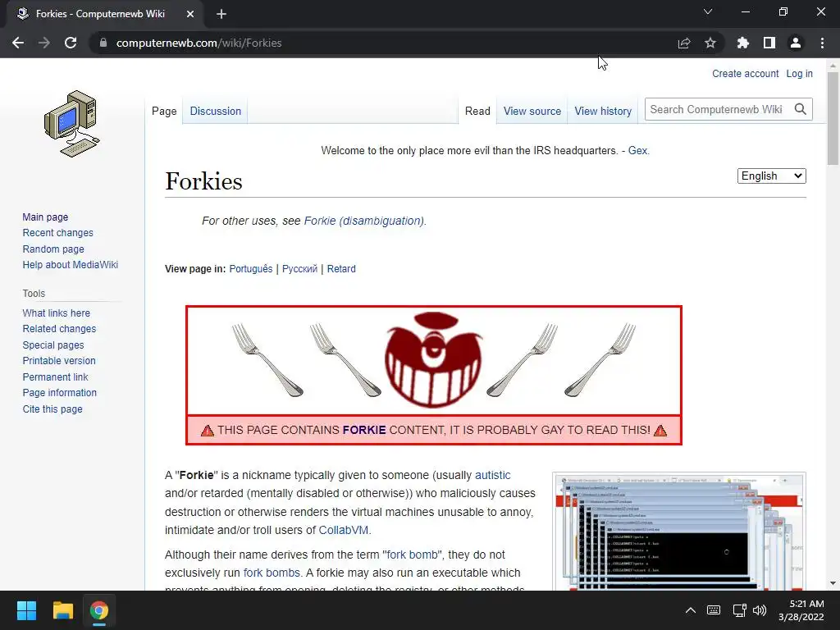This screenshot has width=840, height=630.
Task: Click the Log in link
Action: coord(799,73)
